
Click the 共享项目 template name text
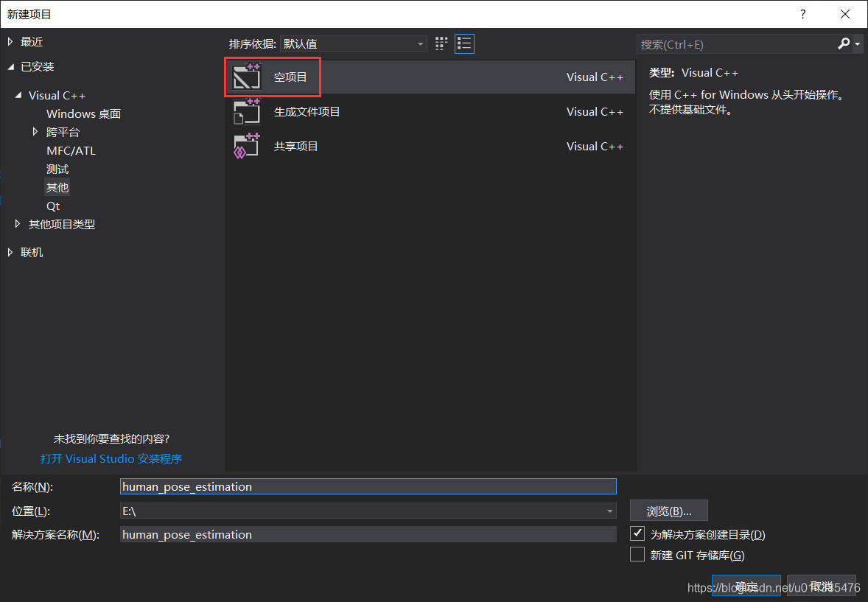coord(296,146)
